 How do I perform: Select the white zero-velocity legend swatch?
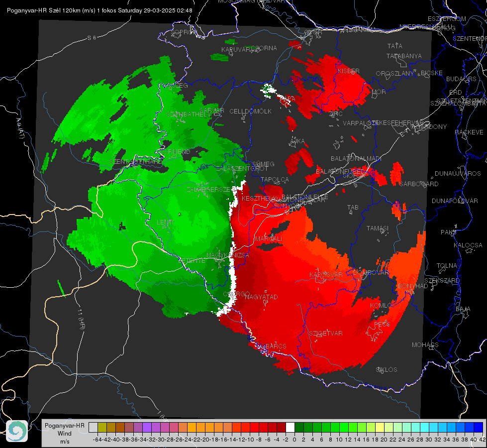pos(290,428)
